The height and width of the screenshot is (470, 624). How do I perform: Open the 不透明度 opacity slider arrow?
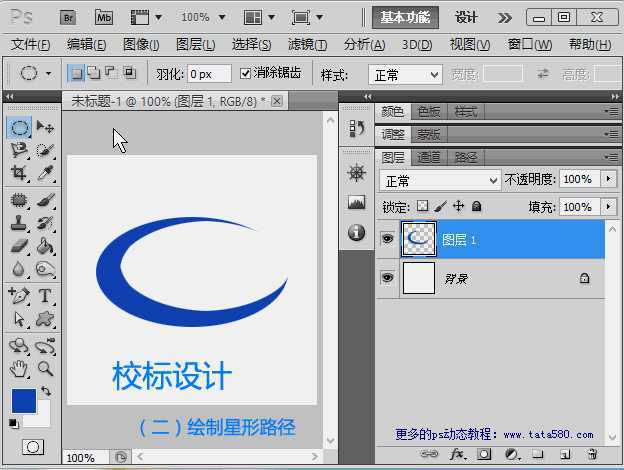609,180
